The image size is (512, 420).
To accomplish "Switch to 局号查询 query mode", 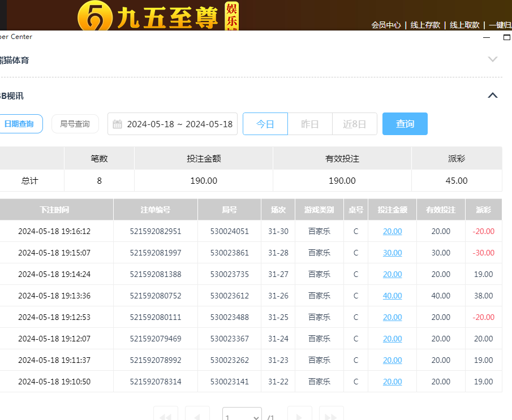I will [x=75, y=124].
